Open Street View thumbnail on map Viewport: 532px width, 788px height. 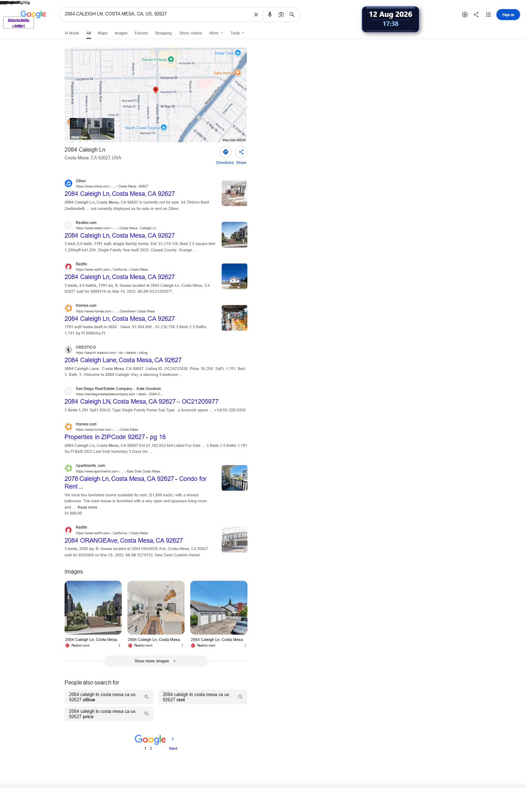pos(92,129)
